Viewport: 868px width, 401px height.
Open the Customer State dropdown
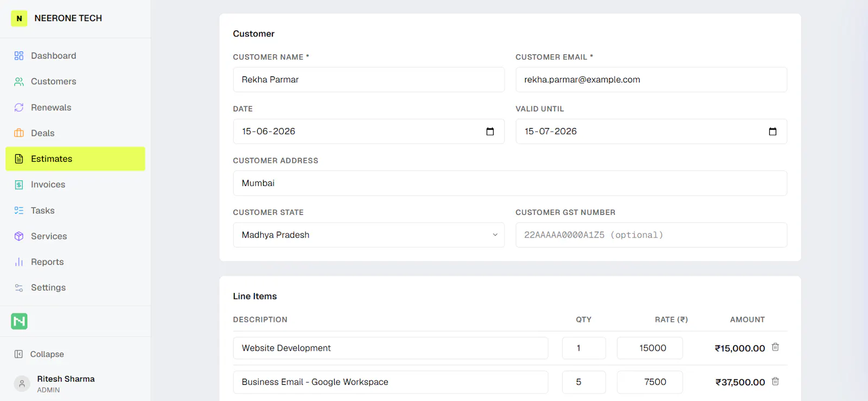[x=369, y=235]
